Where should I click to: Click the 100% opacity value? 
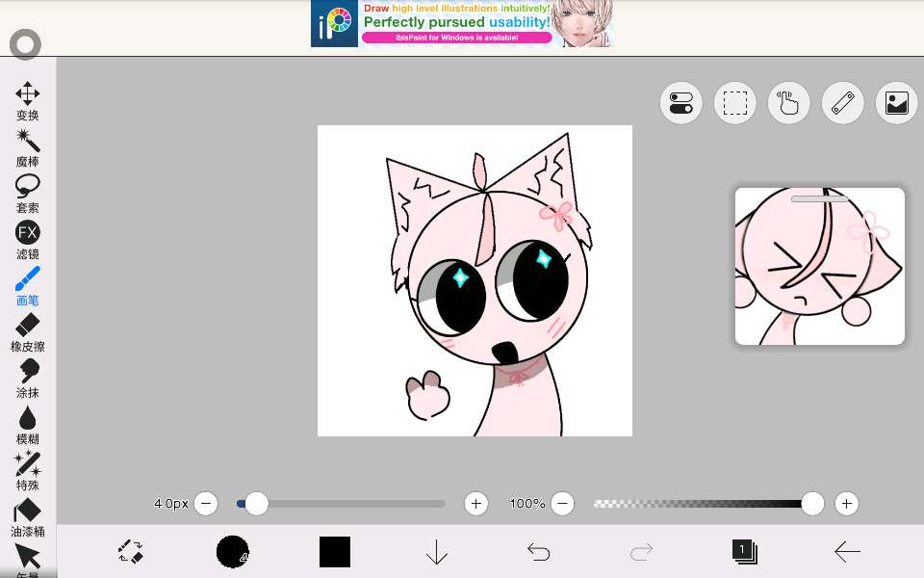tap(527, 504)
